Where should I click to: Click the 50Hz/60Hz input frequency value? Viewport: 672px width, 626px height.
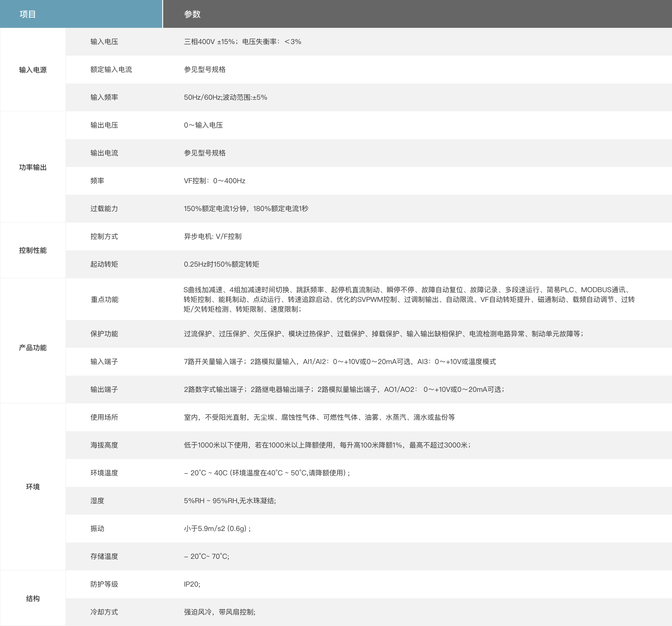tap(225, 97)
